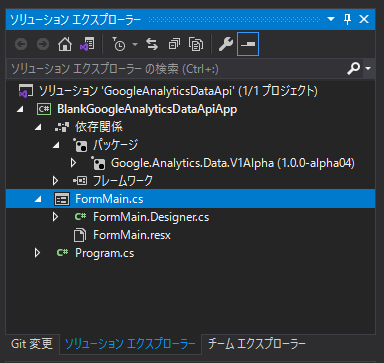
Task: Open dropdown arrow next to pending changes filter
Action: (135, 44)
